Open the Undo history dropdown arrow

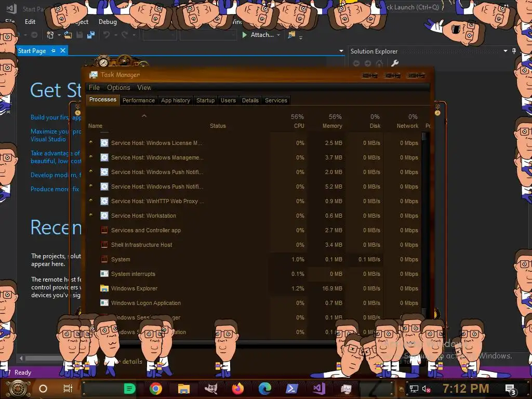click(116, 35)
